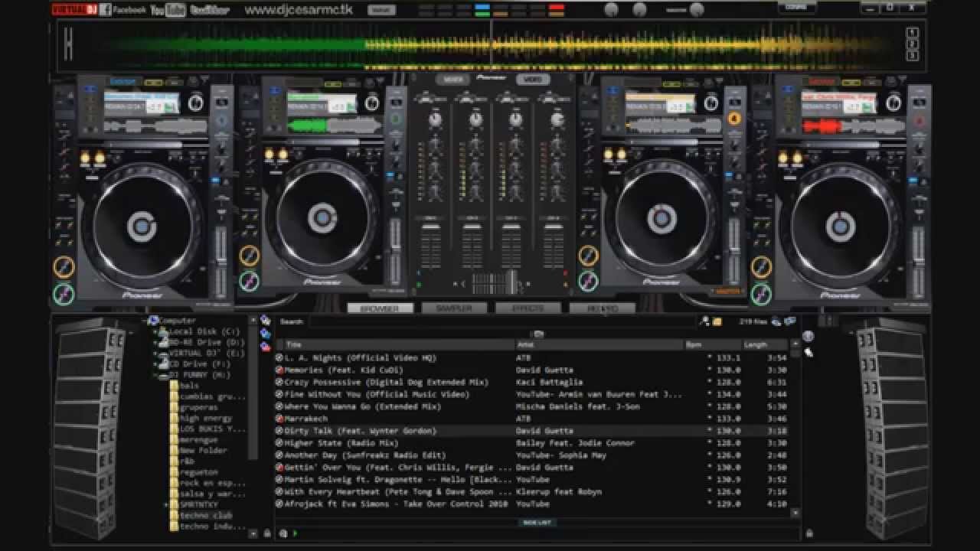
Task: Expand the Local Disk (C:) tree node
Action: click(155, 332)
